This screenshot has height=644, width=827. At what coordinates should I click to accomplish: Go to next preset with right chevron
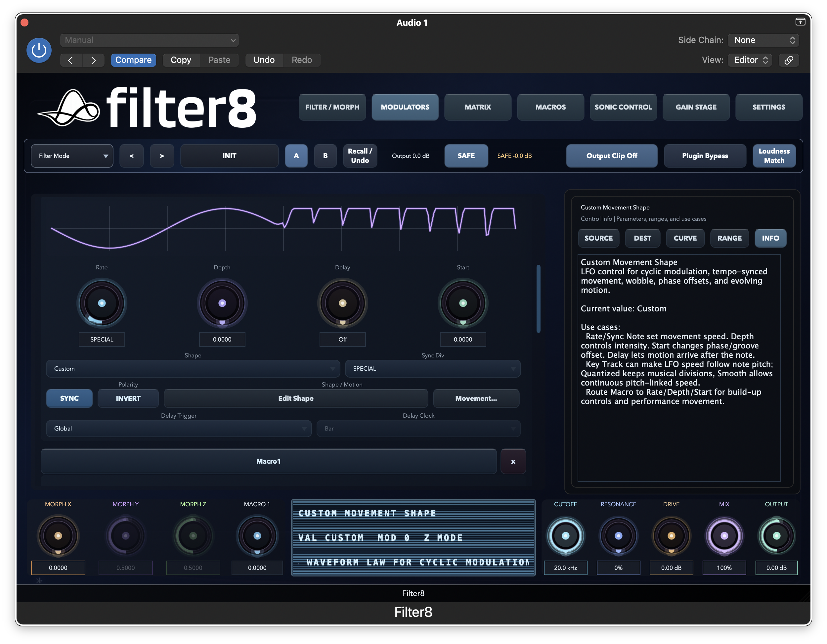[93, 60]
